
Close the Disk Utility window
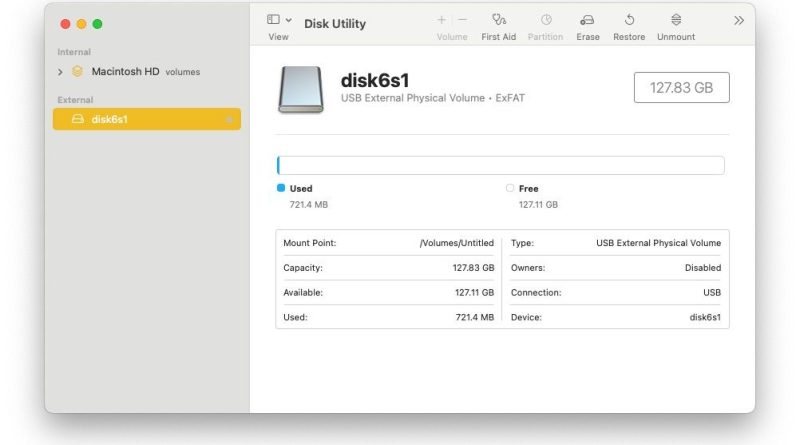65,24
